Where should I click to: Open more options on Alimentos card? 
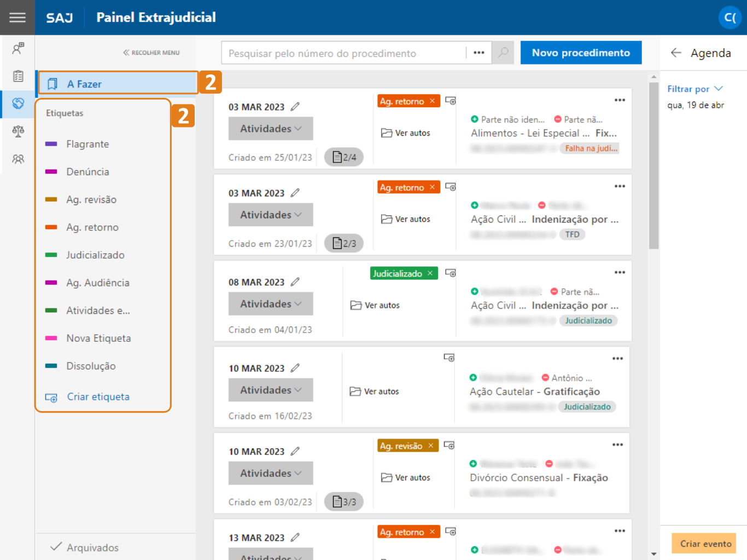(620, 100)
